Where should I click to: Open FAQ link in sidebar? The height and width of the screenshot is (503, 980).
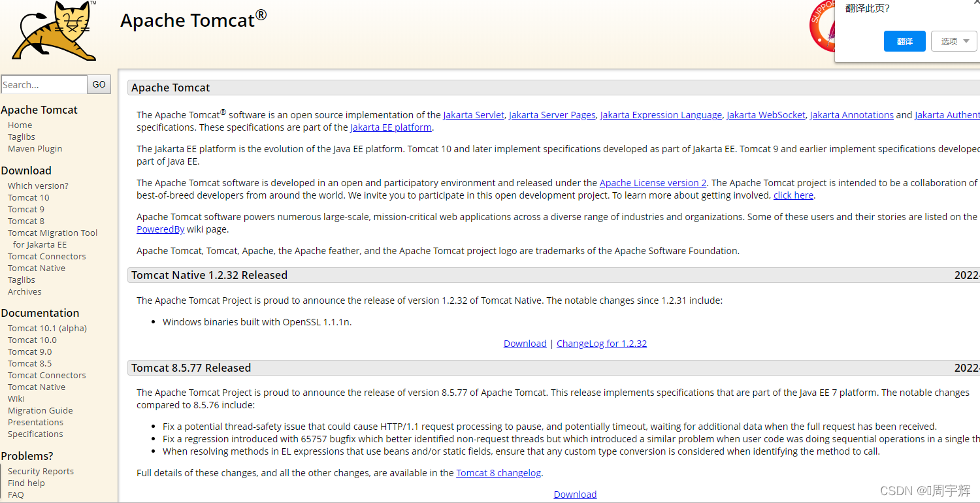click(x=16, y=495)
